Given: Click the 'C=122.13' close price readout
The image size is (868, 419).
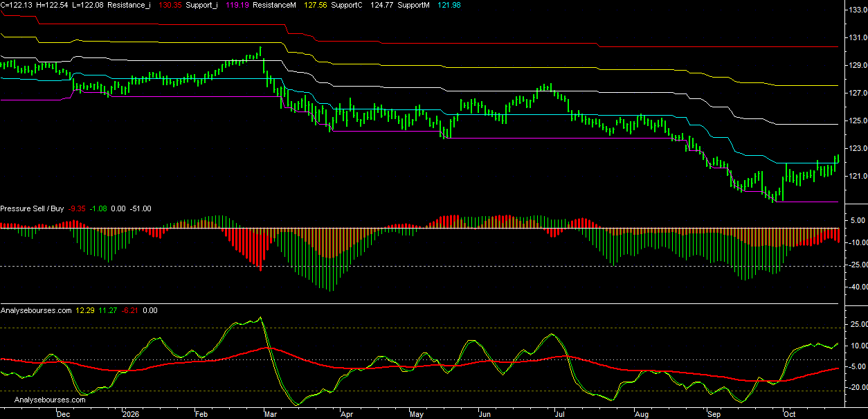Looking at the screenshot, I should click(17, 5).
